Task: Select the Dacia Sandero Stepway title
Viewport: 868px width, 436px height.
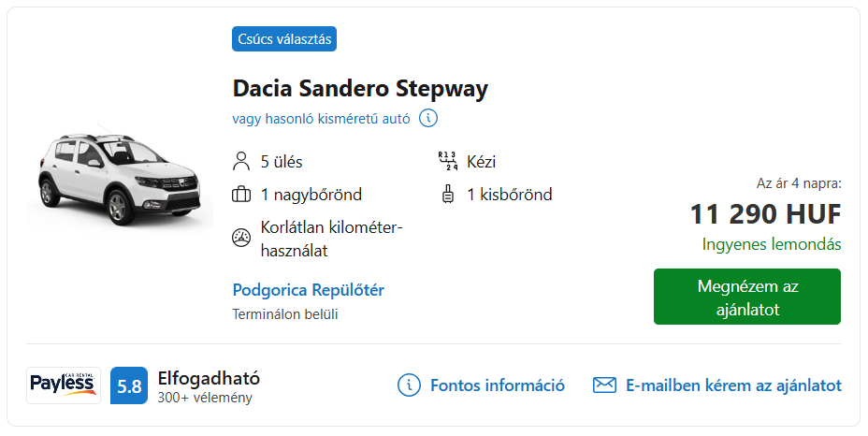Action: click(x=360, y=89)
